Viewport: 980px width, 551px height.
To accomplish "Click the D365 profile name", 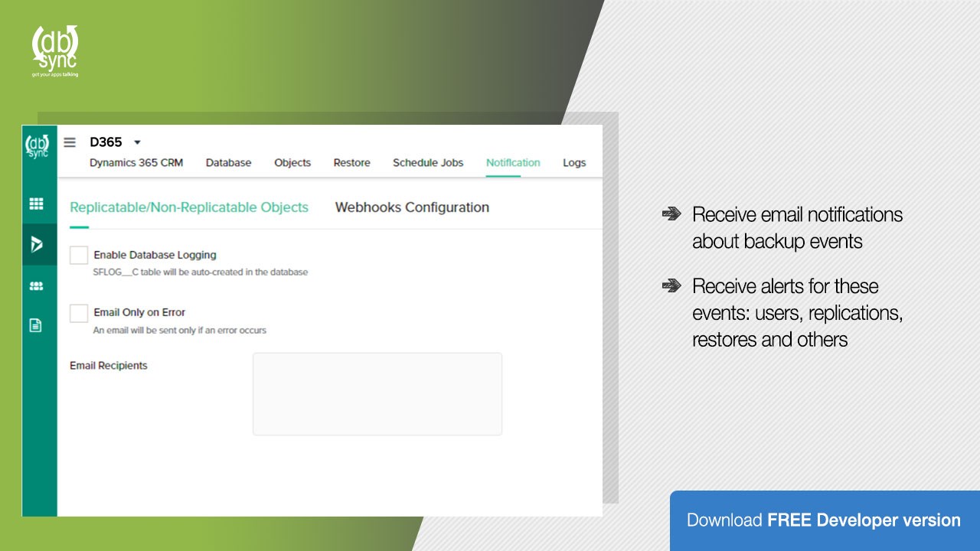I will click(106, 142).
